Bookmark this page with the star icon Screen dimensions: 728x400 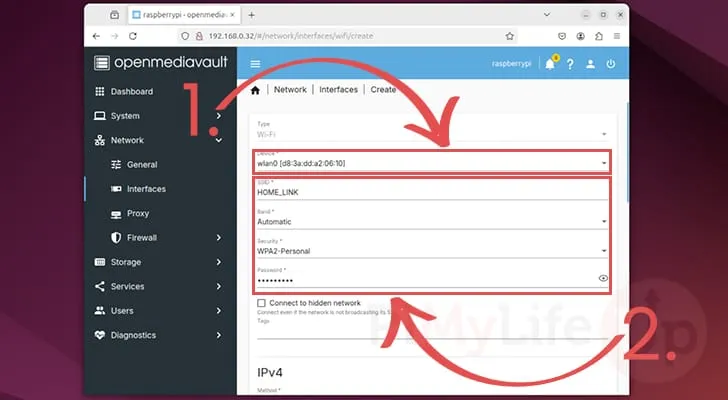click(510, 36)
